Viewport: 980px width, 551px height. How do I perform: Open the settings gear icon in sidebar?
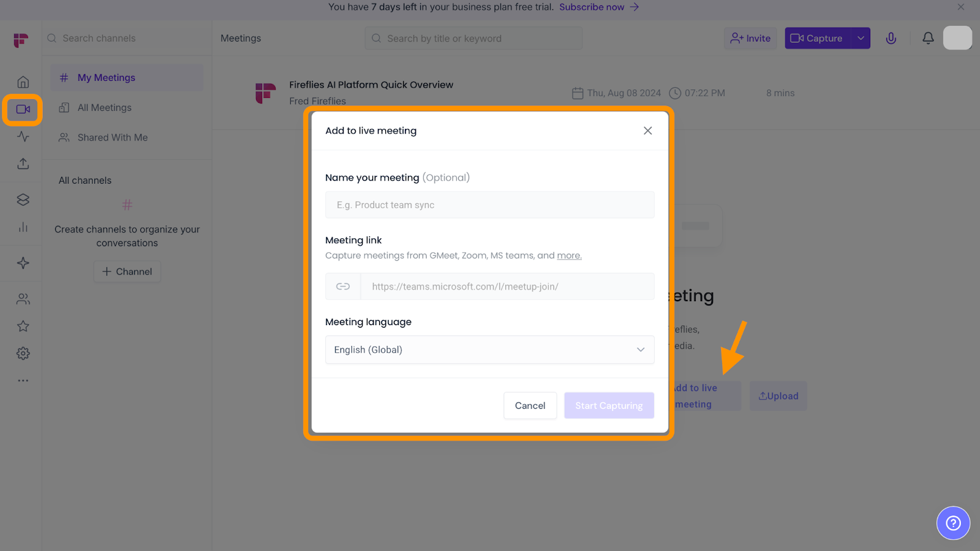coord(23,353)
